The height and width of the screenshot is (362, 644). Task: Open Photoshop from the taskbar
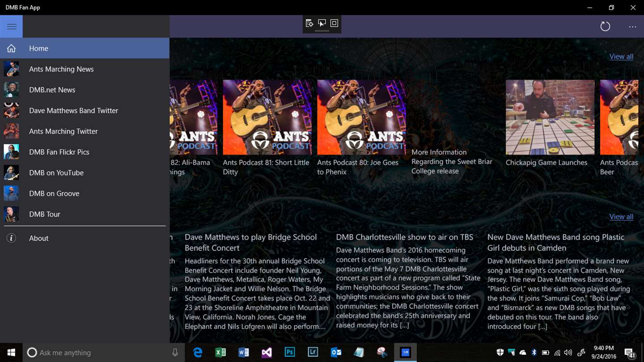290,353
